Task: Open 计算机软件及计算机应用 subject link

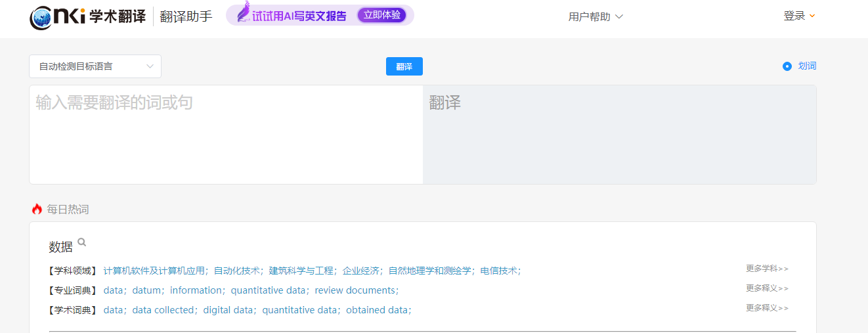Action: [154, 271]
